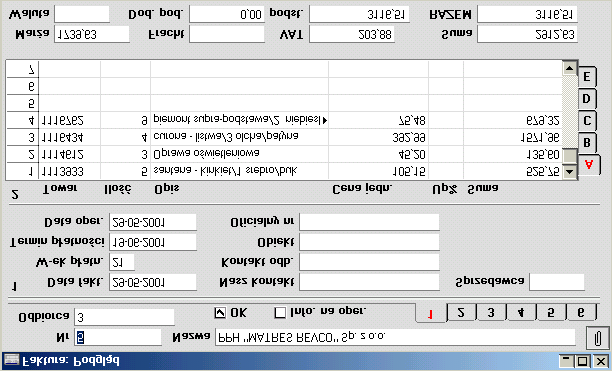The width and height of the screenshot is (612, 371).
Task: Open the Faktura window system menu icon
Action: click(x=11, y=360)
